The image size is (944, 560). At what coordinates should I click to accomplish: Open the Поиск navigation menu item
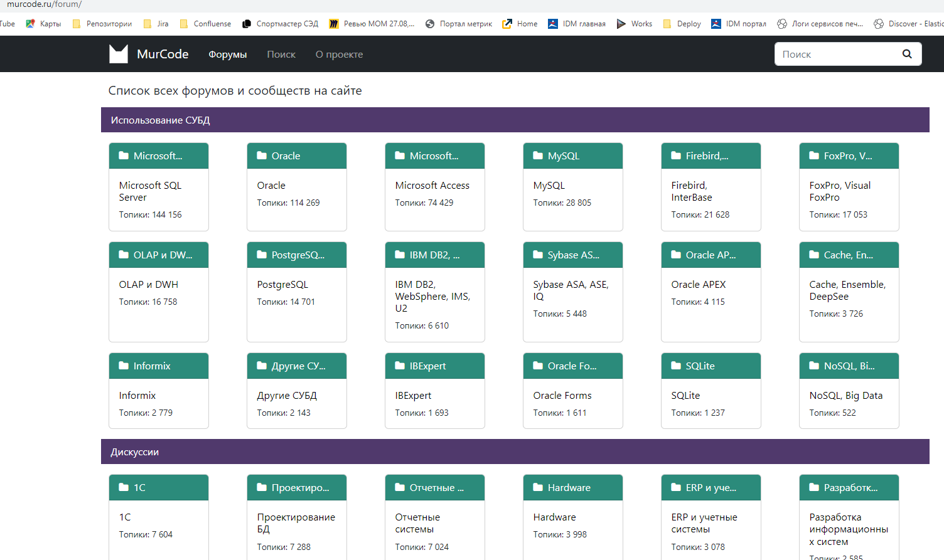tap(281, 55)
